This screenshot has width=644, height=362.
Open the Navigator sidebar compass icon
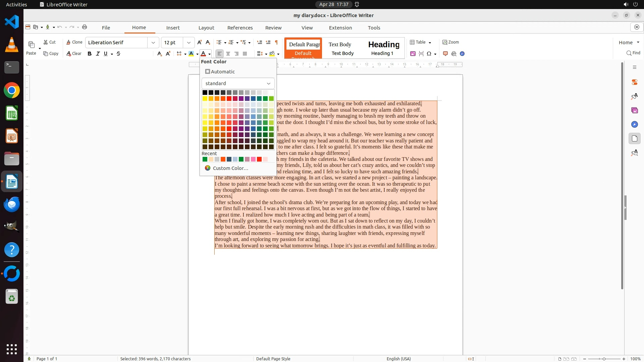click(x=634, y=124)
